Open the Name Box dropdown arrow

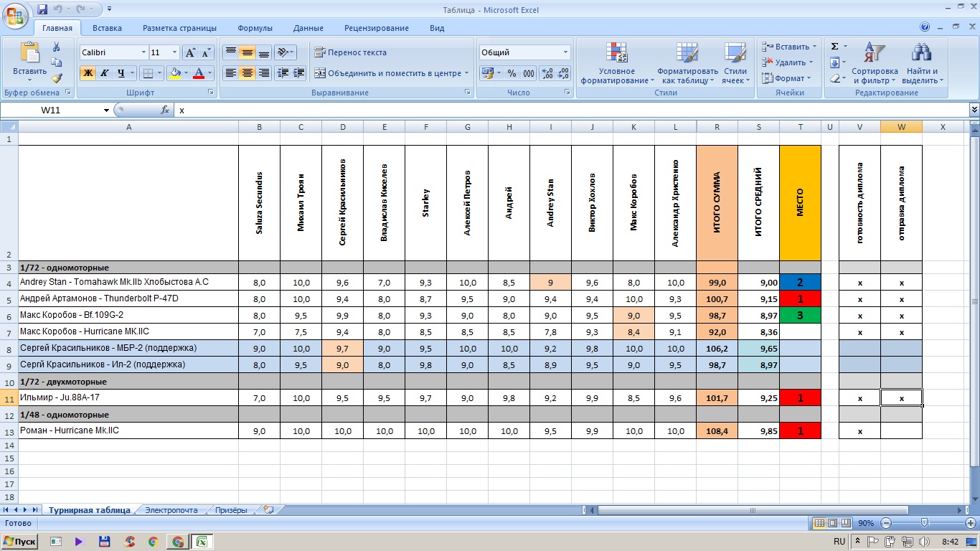[x=106, y=110]
